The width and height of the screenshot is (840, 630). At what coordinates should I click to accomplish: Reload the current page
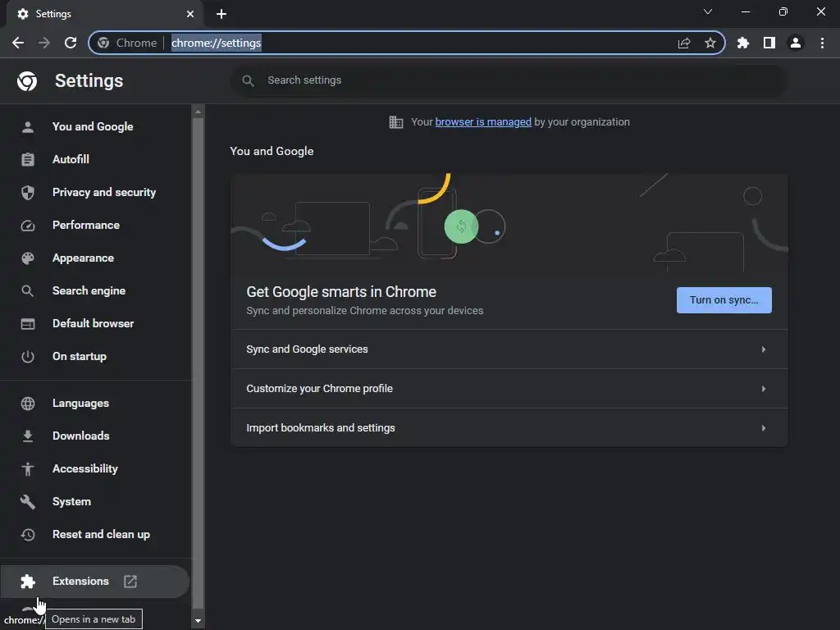coord(71,43)
